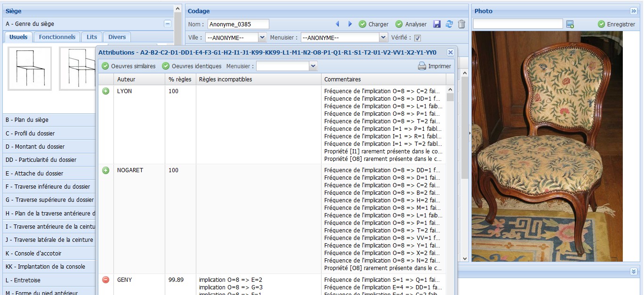Refresh the coding with the blue arrows icon

click(x=449, y=24)
